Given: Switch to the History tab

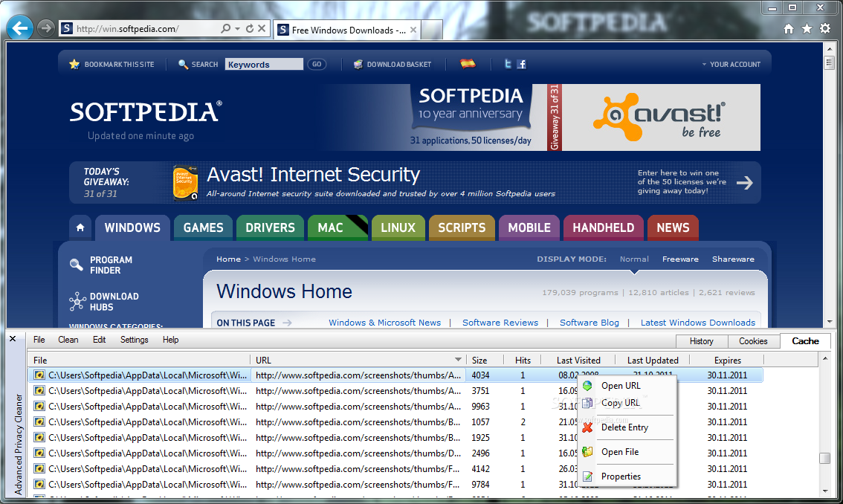Looking at the screenshot, I should coord(702,341).
